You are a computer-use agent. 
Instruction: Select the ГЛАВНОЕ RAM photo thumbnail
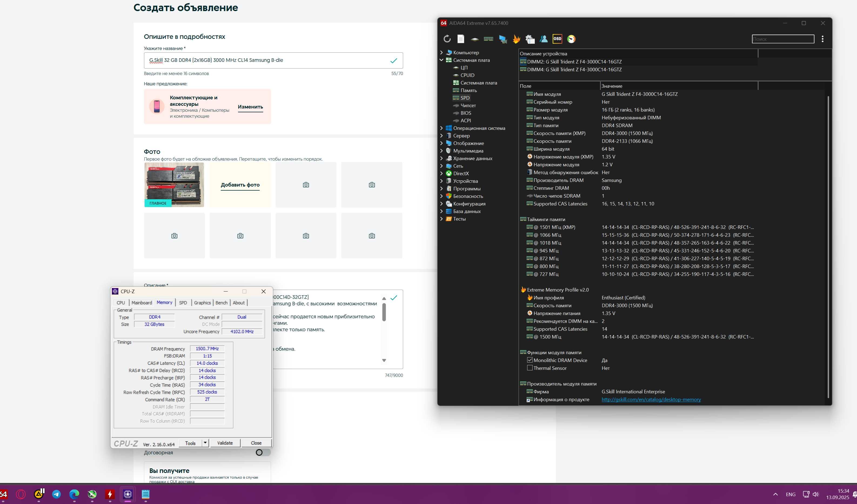click(x=174, y=185)
